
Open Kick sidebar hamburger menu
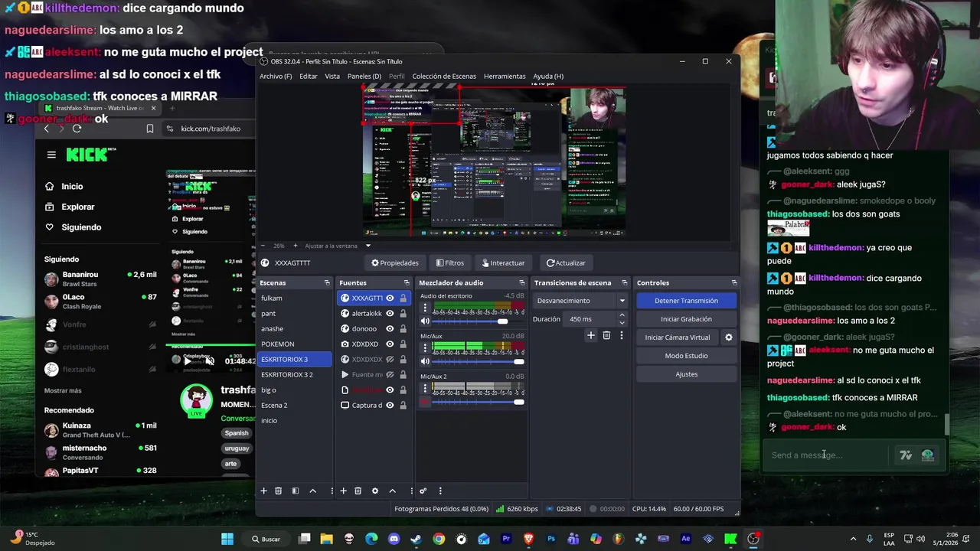(51, 155)
